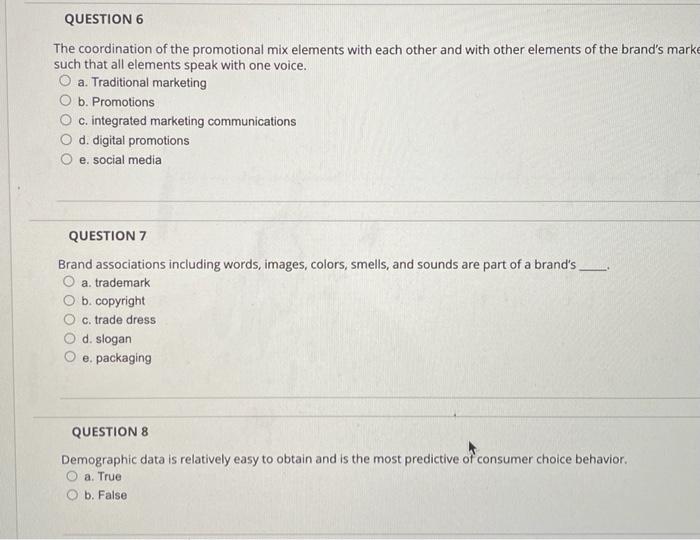This screenshot has height=540, width=700.
Task: Click the 'QUESTION 7' heading
Action: tap(107, 236)
